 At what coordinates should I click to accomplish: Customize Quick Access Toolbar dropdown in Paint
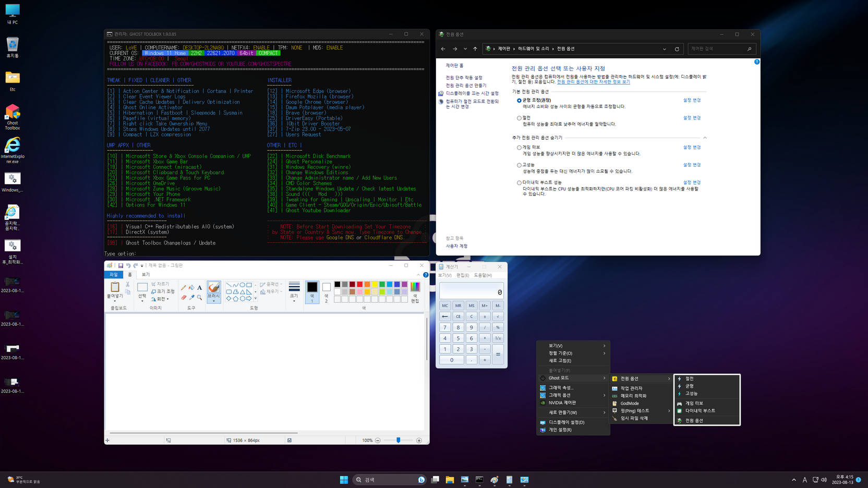pyautogui.click(x=142, y=266)
